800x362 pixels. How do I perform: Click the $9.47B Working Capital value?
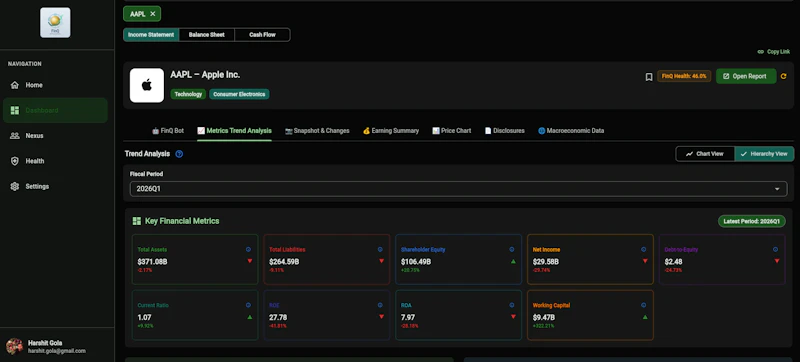click(544, 317)
